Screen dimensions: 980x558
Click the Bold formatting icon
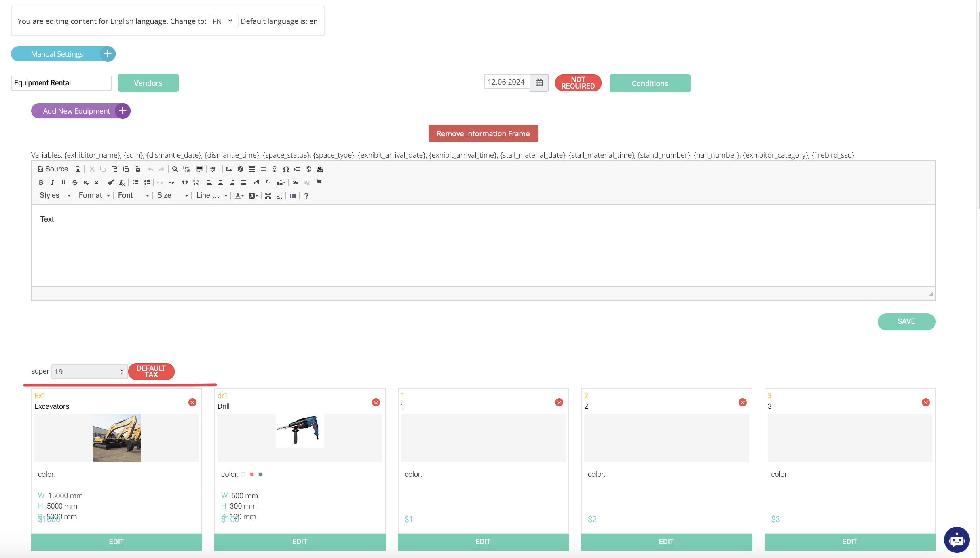click(41, 182)
